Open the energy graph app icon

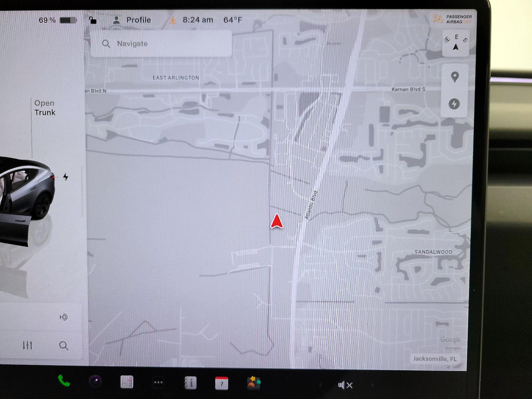[x=127, y=382]
